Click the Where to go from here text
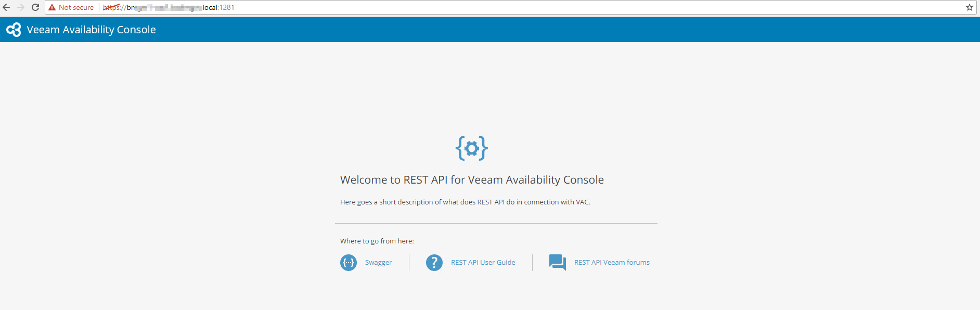This screenshot has width=980, height=310. pyautogui.click(x=377, y=241)
